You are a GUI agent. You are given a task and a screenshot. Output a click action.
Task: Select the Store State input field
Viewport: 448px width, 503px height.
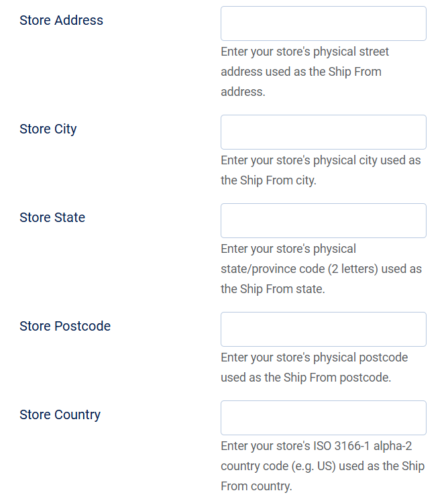click(x=323, y=221)
